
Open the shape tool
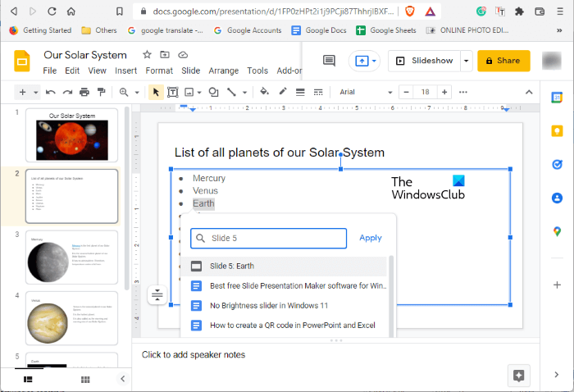click(213, 92)
